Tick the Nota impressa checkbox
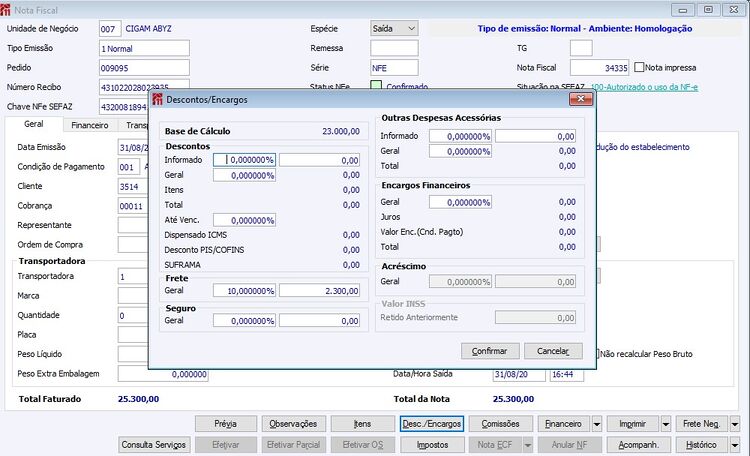This screenshot has width=750, height=456. point(639,67)
